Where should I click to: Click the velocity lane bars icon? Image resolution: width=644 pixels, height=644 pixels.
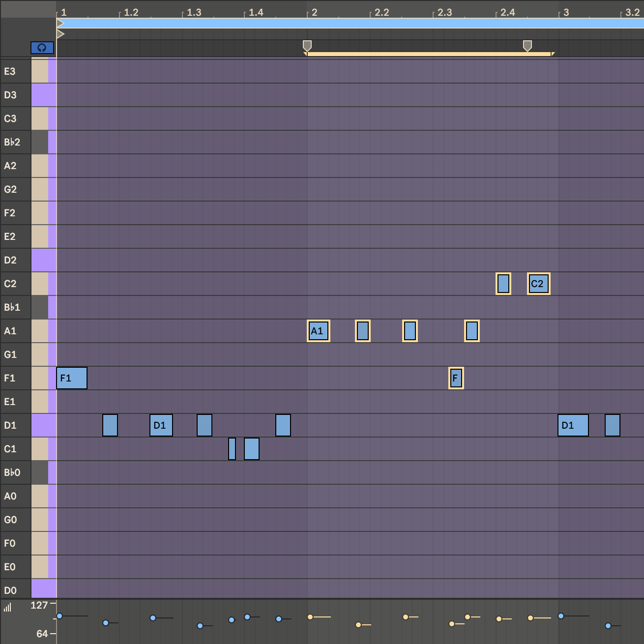point(7,608)
